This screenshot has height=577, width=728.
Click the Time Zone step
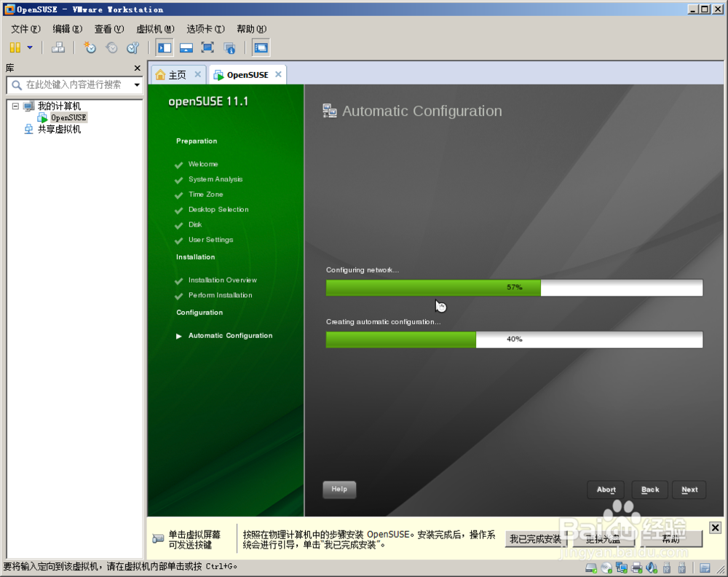click(206, 195)
